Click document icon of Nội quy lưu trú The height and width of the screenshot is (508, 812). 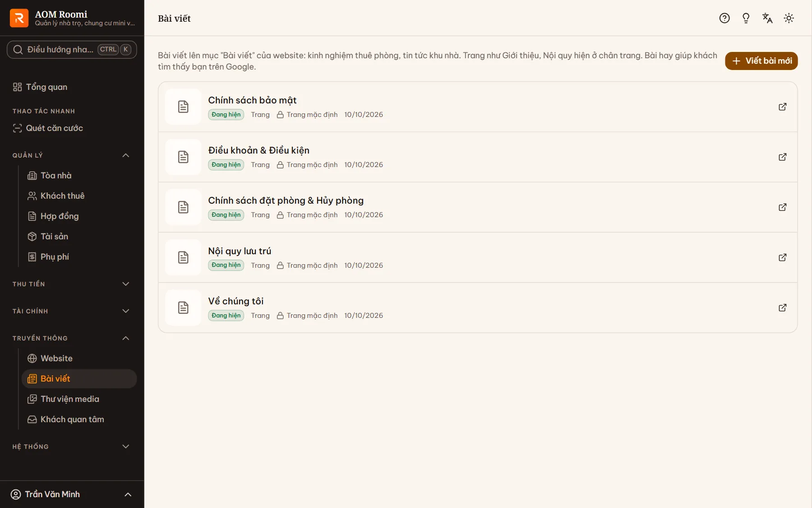[183, 257]
